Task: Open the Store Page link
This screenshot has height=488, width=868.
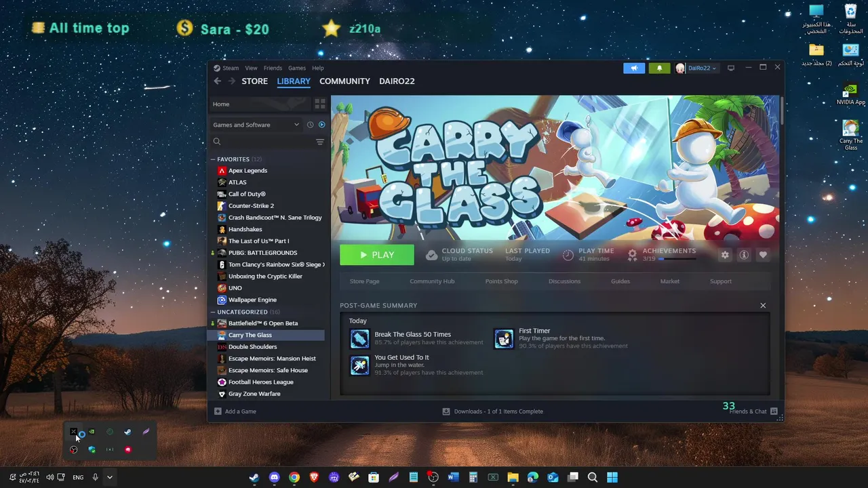Action: (364, 281)
